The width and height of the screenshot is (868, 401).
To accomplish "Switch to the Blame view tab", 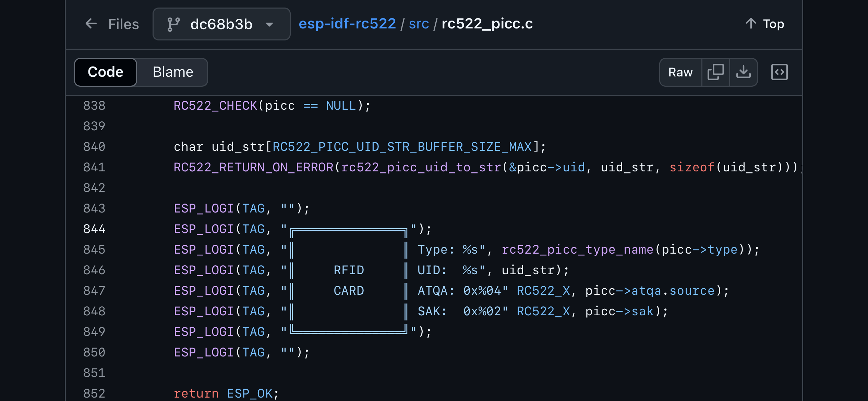I will click(173, 72).
